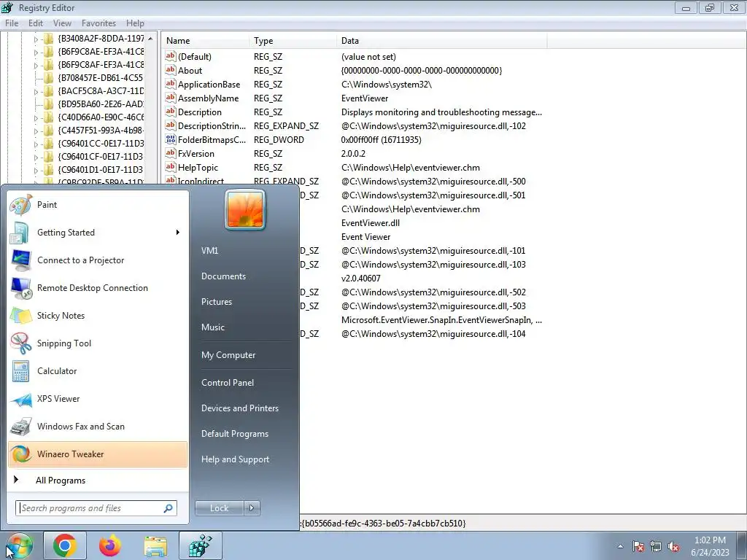Launch XPS Viewer
The width and height of the screenshot is (747, 560).
(x=98, y=399)
